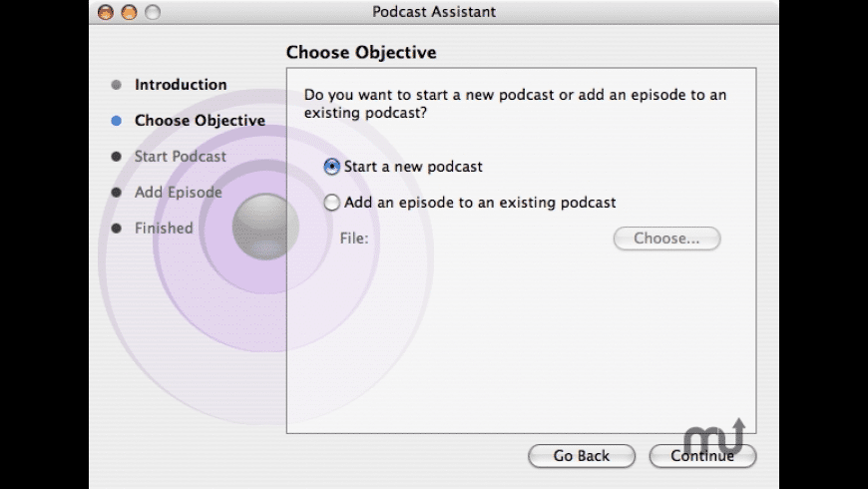Click the Podcast Assistant window title
The height and width of the screenshot is (489, 868).
[434, 12]
